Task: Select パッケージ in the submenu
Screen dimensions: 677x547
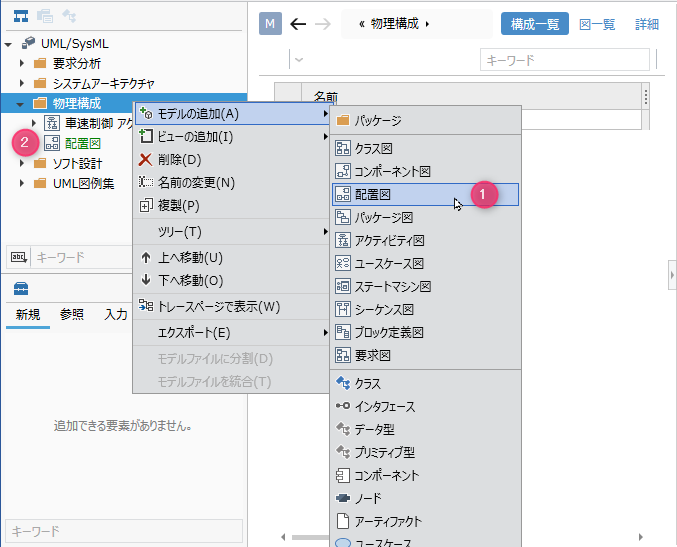Action: [425, 120]
